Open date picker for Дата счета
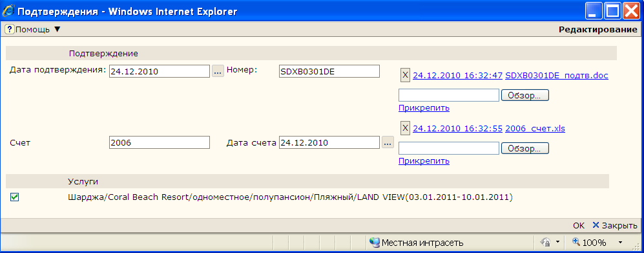Image resolution: width=644 pixels, height=253 pixels. click(x=388, y=143)
